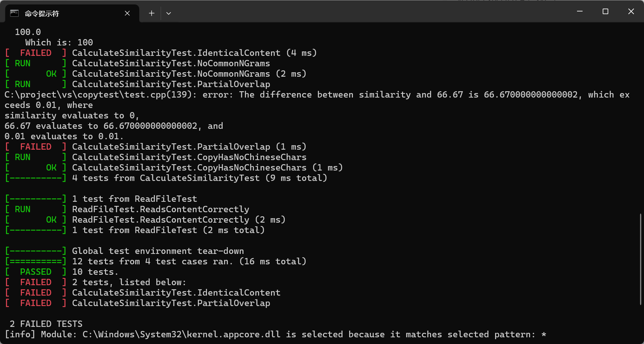Click the '100.0' output line
Viewport: 644px width, 344px height.
click(x=28, y=32)
